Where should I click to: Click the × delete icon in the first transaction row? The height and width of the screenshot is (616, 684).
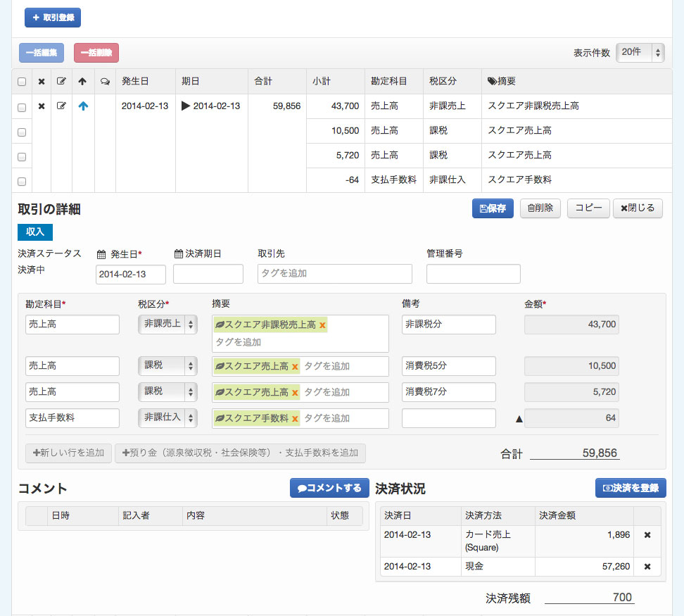tap(41, 106)
